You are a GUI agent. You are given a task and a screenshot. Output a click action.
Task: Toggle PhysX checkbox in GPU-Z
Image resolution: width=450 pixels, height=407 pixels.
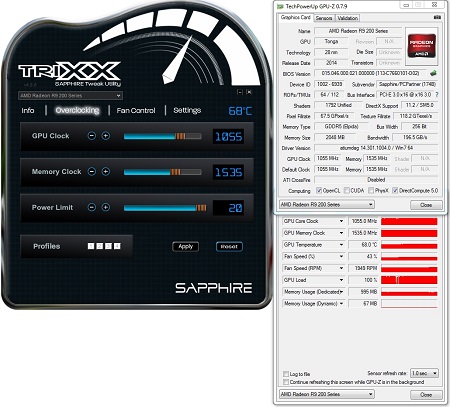click(371, 190)
